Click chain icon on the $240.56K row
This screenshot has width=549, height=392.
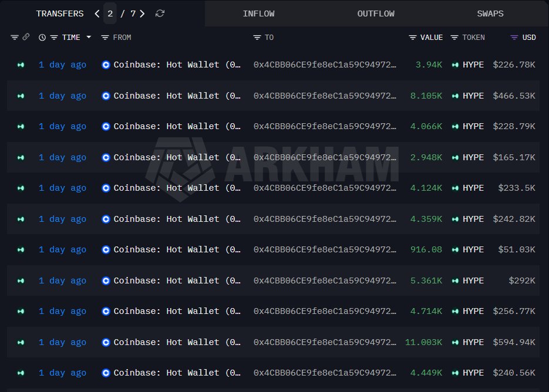[x=21, y=373]
